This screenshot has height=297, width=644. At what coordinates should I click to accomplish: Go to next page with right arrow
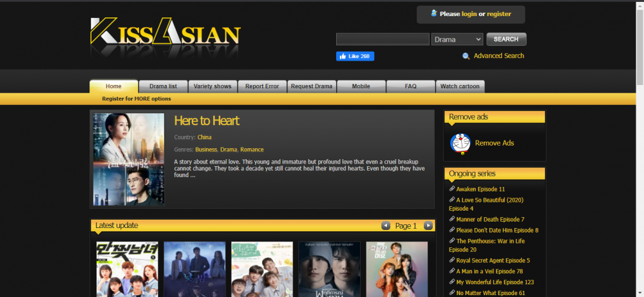[428, 225]
